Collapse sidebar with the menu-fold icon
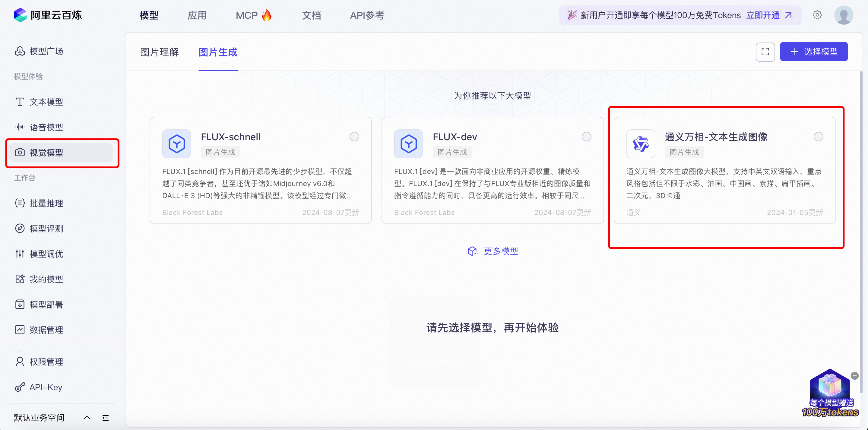This screenshot has width=868, height=430. click(106, 418)
